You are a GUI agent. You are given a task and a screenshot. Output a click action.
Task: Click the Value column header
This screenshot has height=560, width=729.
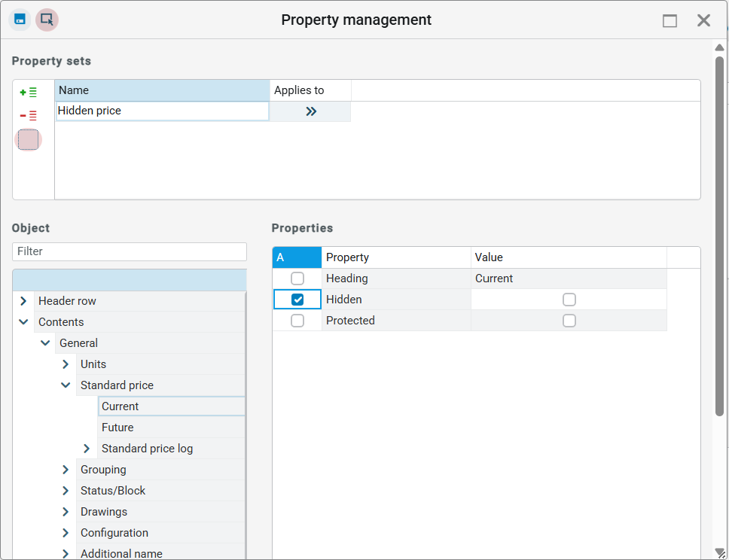point(569,257)
